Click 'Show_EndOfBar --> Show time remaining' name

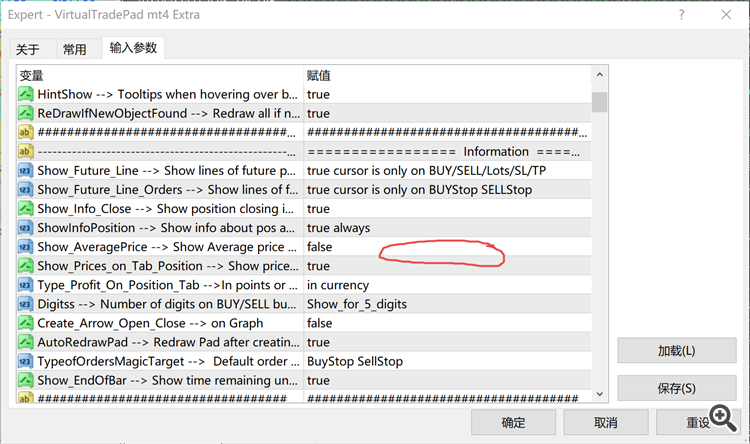tap(167, 381)
